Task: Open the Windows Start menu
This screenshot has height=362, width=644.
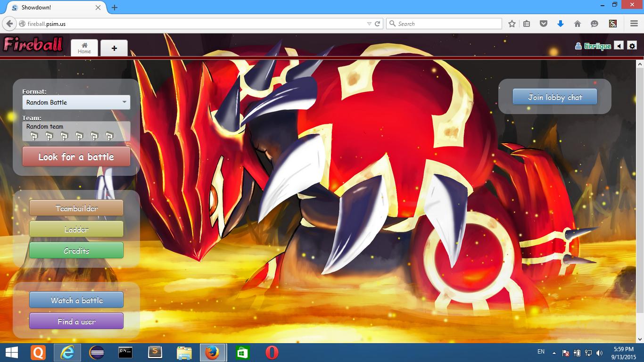Action: tap(12, 352)
